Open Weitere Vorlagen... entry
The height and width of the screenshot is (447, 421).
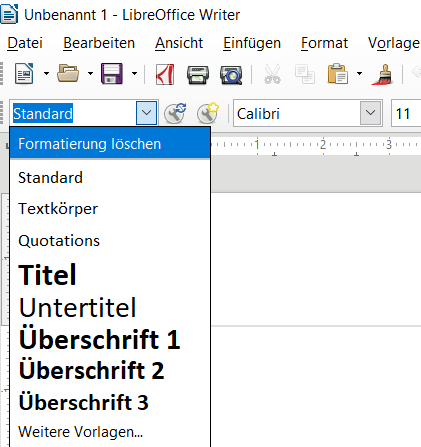110,432
